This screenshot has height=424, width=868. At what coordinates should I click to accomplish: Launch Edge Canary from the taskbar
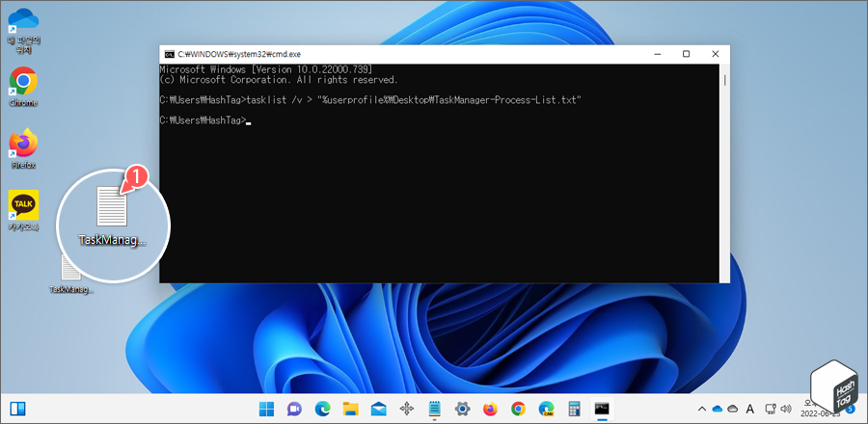(x=547, y=410)
